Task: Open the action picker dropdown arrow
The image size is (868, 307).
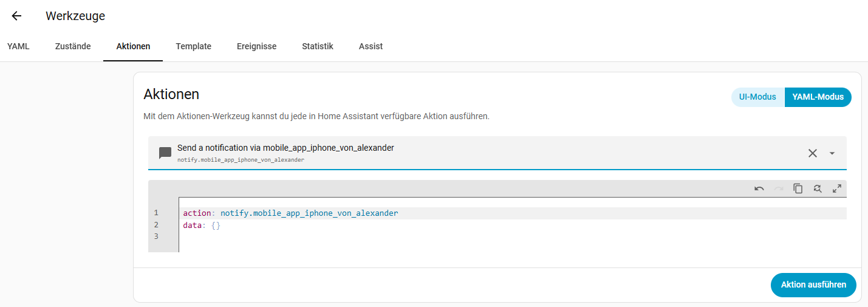Action: pos(832,153)
